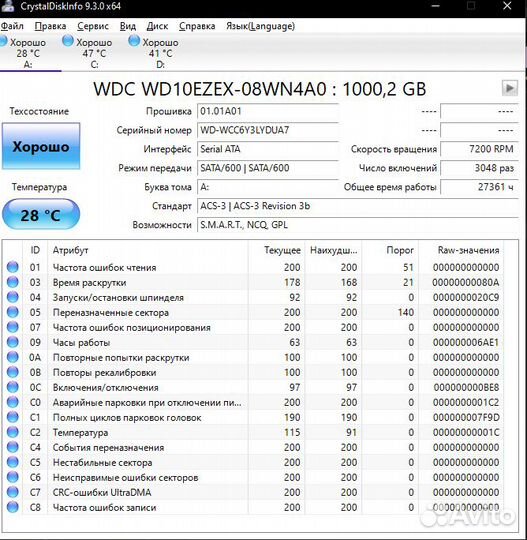Click status circle for attribute 07
This screenshot has height=540, width=527.
pos(13,327)
